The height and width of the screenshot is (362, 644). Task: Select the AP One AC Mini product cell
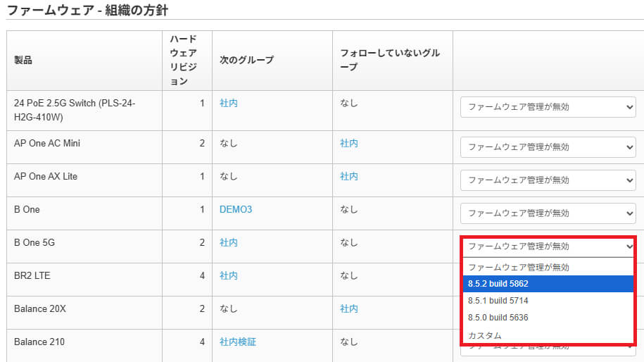coord(84,147)
